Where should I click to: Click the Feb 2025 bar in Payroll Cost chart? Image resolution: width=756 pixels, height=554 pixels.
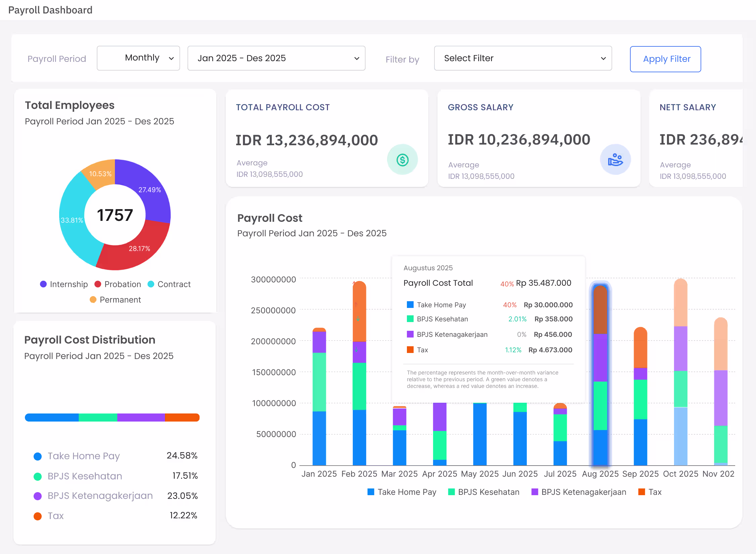(359, 373)
